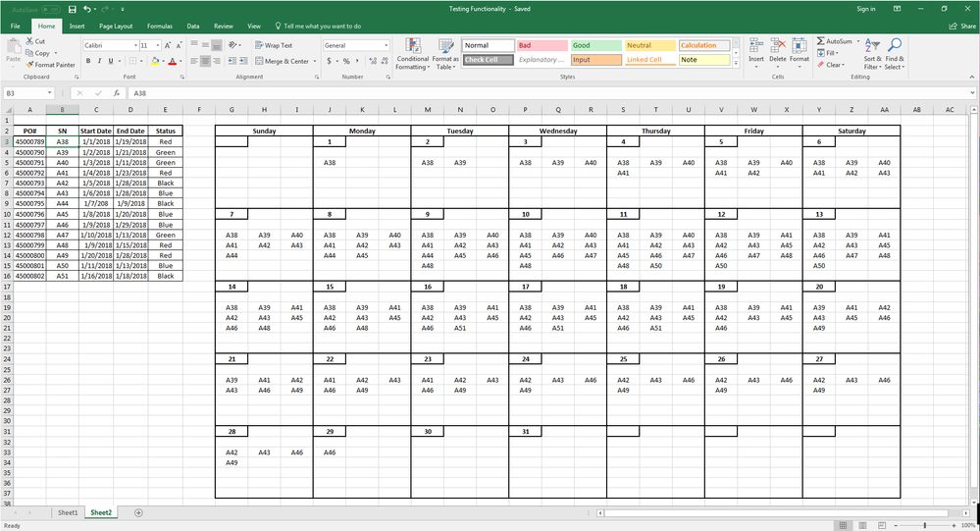Open Find & Select magnifier menu
The image size is (980, 531).
tap(895, 54)
